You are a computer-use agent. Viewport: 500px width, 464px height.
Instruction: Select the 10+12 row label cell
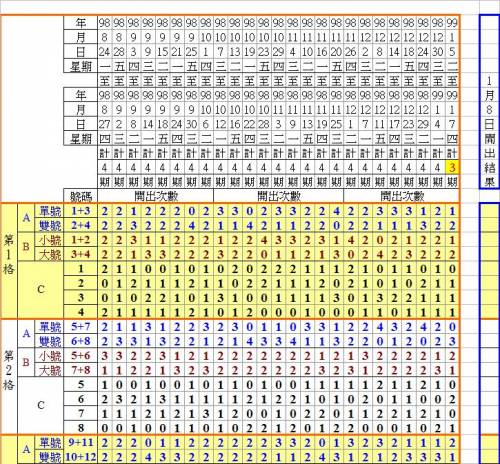pos(81,457)
